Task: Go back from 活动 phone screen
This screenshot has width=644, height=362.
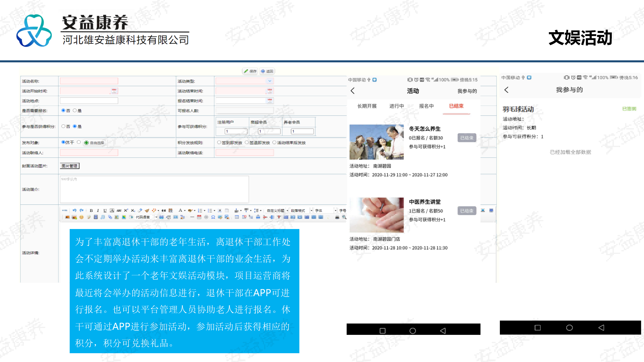Action: pos(353,91)
